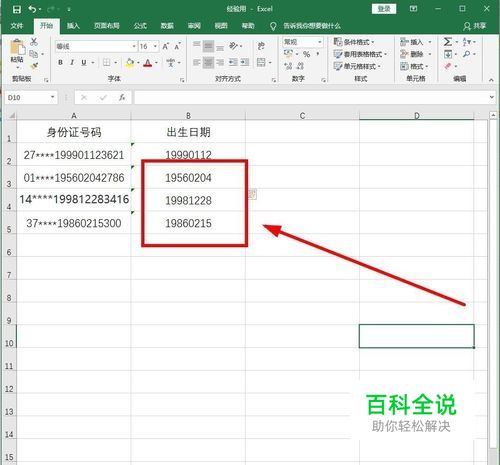This screenshot has width=500, height=465.
Task: Select cell containing 19981228
Action: (188, 200)
